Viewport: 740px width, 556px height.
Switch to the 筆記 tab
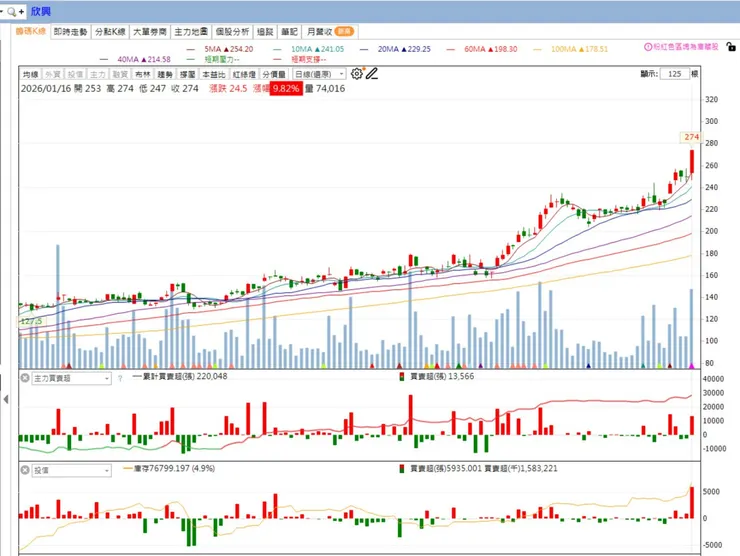[x=289, y=32]
